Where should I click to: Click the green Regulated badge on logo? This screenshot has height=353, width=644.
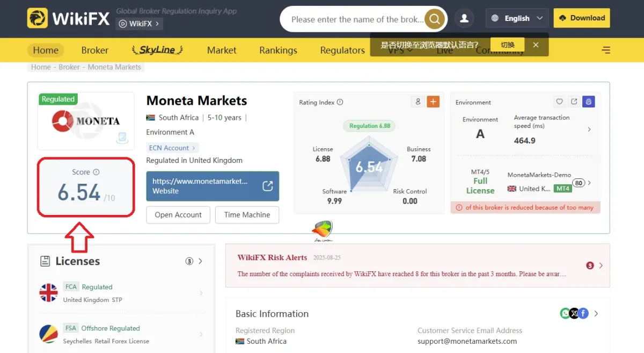[58, 99]
